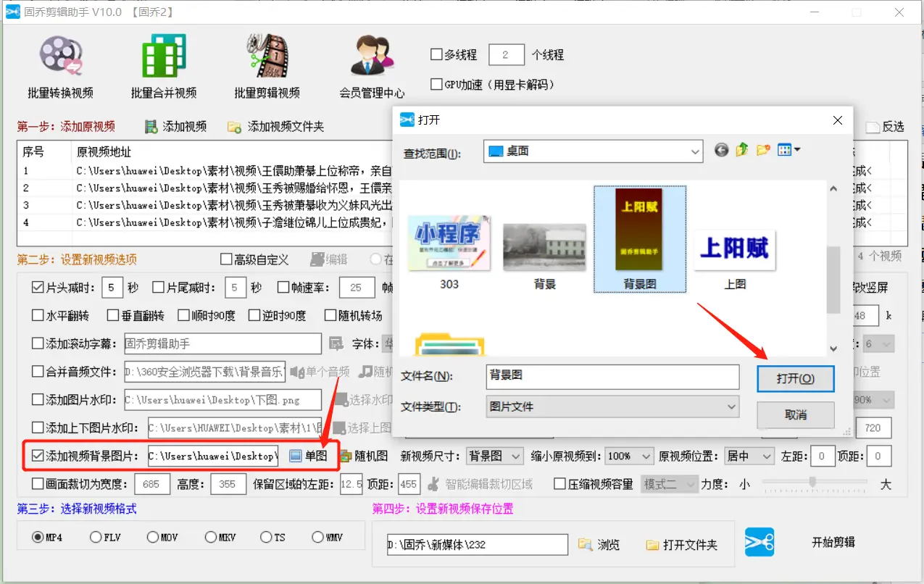Select MP4 format radio button
Screen dimensions: 924x584
pos(38,538)
